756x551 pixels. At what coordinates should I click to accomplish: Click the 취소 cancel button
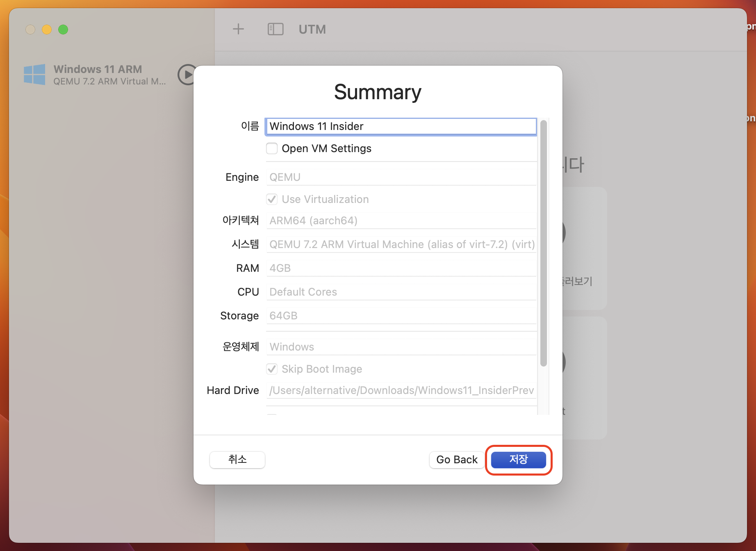[237, 460]
